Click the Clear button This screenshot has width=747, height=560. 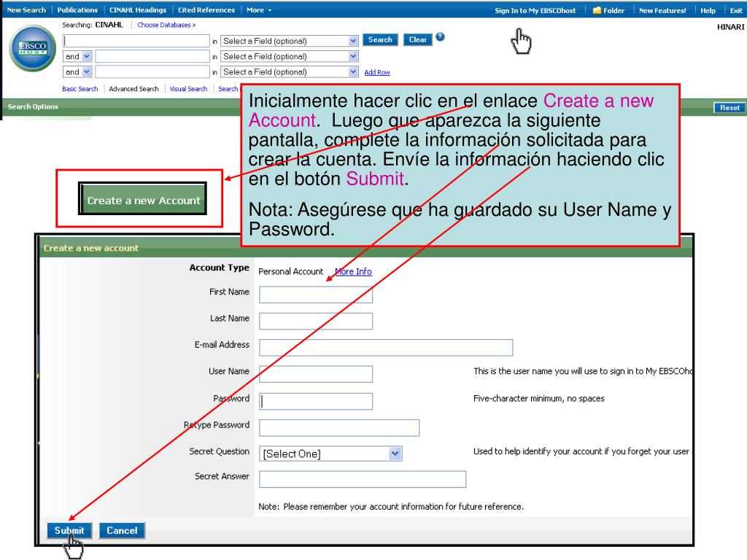[418, 40]
